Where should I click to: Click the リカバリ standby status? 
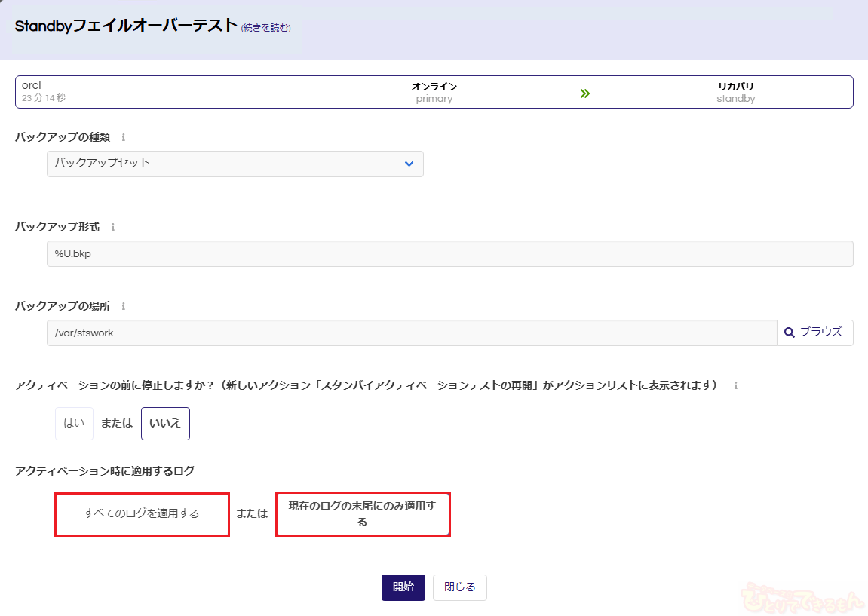pos(735,92)
